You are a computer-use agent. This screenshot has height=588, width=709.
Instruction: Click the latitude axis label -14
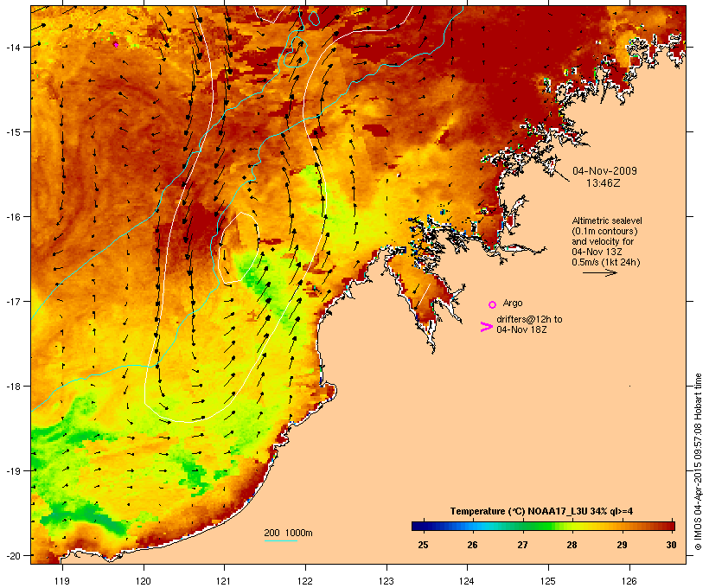(x=12, y=47)
